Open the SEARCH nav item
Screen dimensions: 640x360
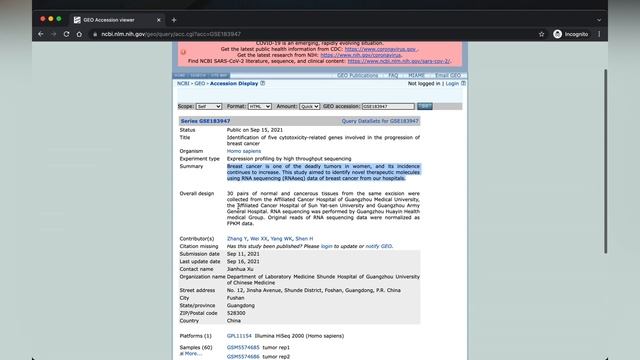pos(198,76)
